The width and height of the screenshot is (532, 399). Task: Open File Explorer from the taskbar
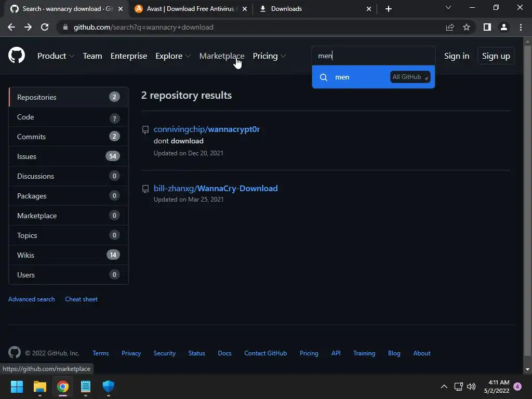click(x=39, y=387)
